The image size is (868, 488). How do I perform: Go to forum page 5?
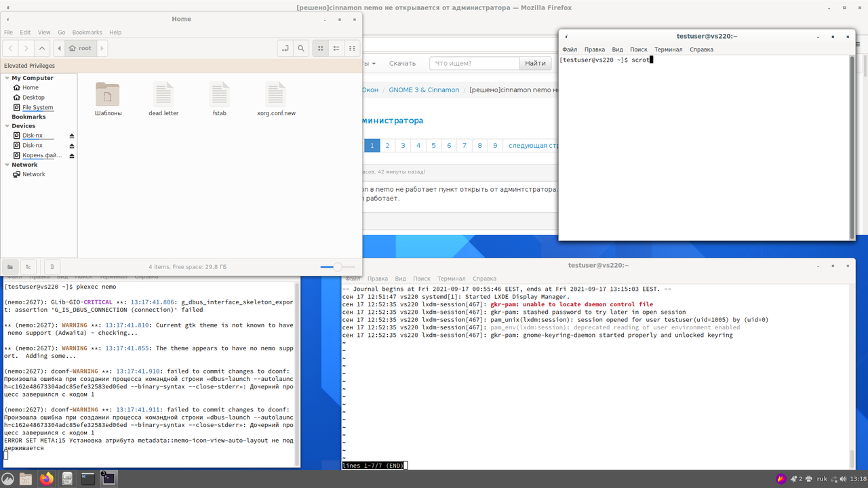click(433, 146)
